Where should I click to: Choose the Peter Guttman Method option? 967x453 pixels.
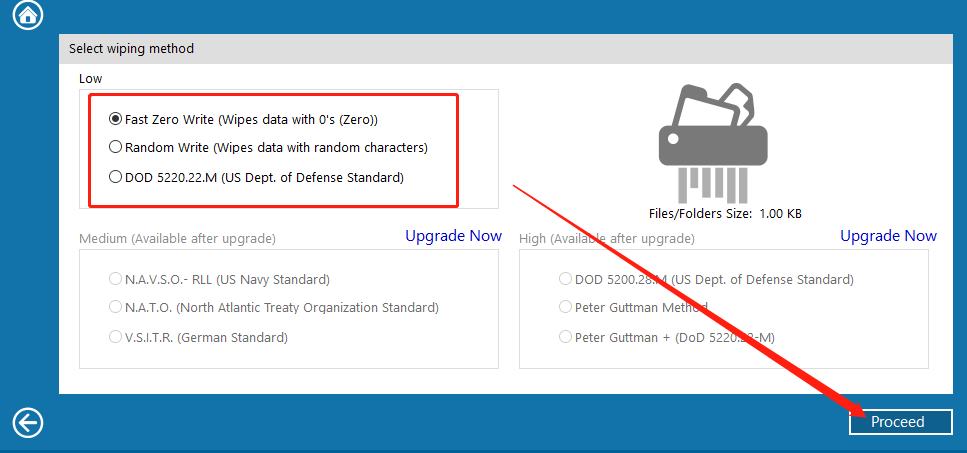[x=633, y=307]
